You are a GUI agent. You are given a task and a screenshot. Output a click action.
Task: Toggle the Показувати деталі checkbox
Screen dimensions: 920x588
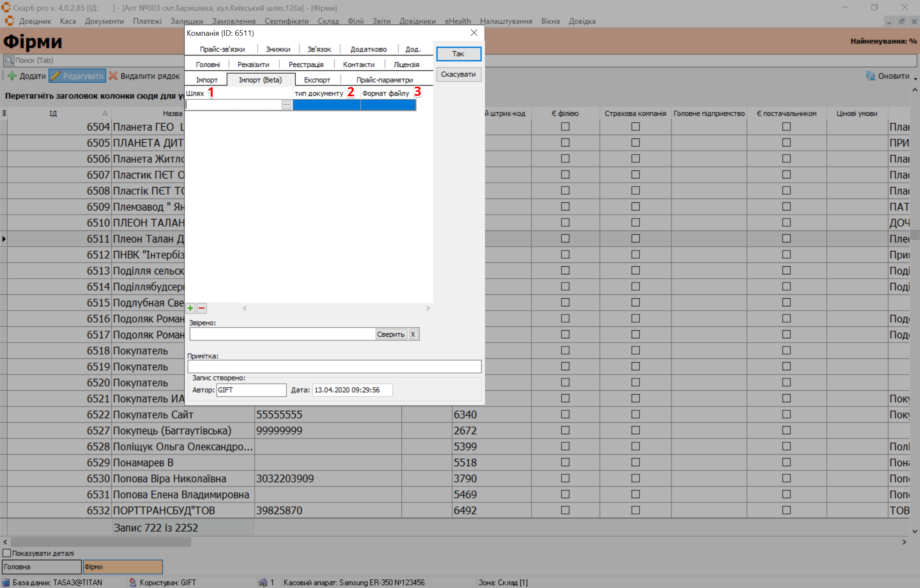click(7, 553)
